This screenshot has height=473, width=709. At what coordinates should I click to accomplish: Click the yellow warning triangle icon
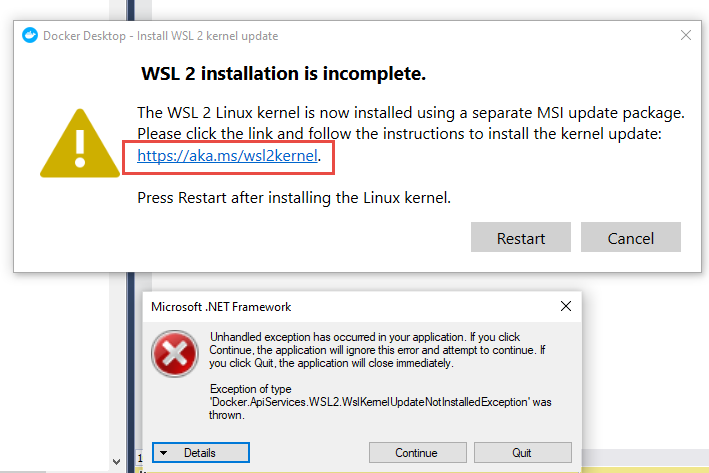pyautogui.click(x=80, y=143)
